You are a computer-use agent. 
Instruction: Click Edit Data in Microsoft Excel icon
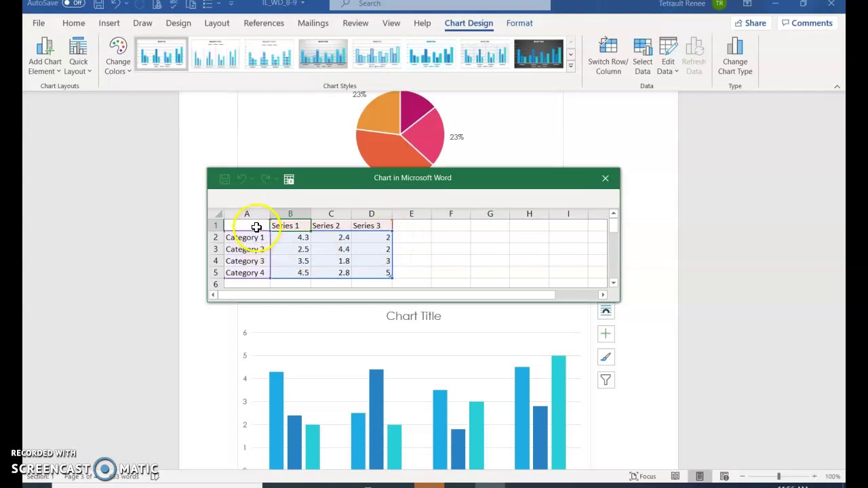pyautogui.click(x=289, y=179)
